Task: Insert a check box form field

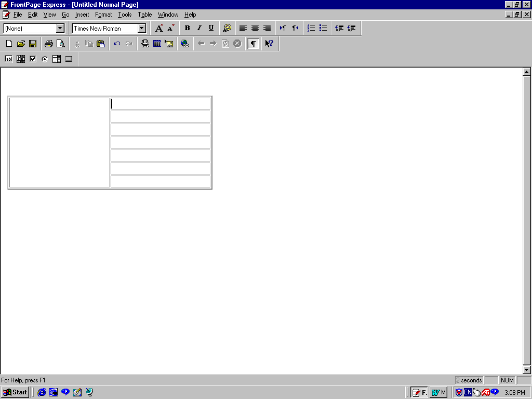Action: click(33, 59)
